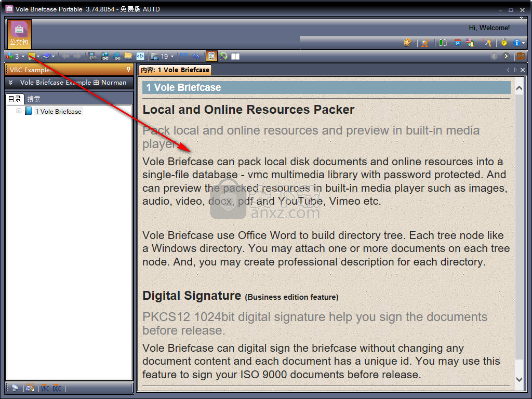Image resolution: width=532 pixels, height=399 pixels.
Task: Click the convert to VMC icon
Action: (x=45, y=388)
